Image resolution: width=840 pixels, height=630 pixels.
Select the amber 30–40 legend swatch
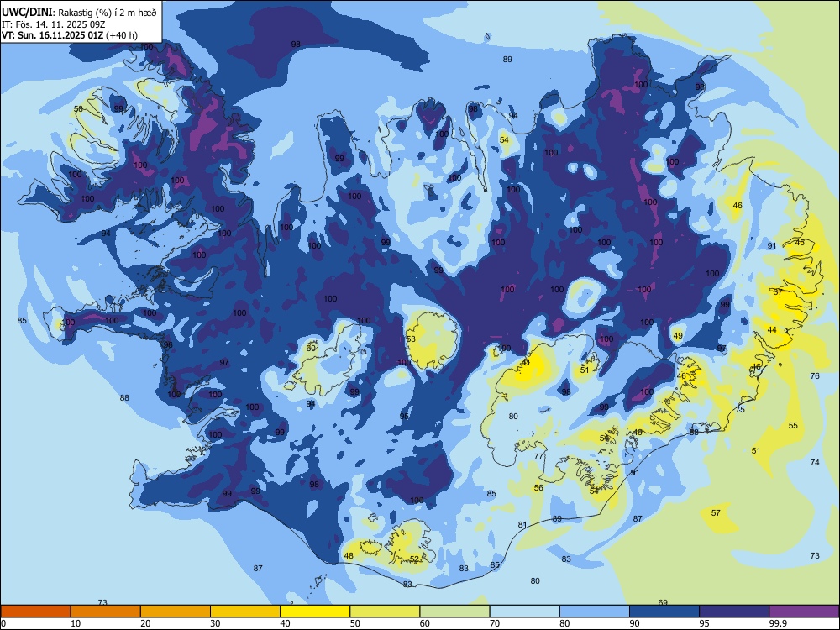pyautogui.click(x=245, y=612)
